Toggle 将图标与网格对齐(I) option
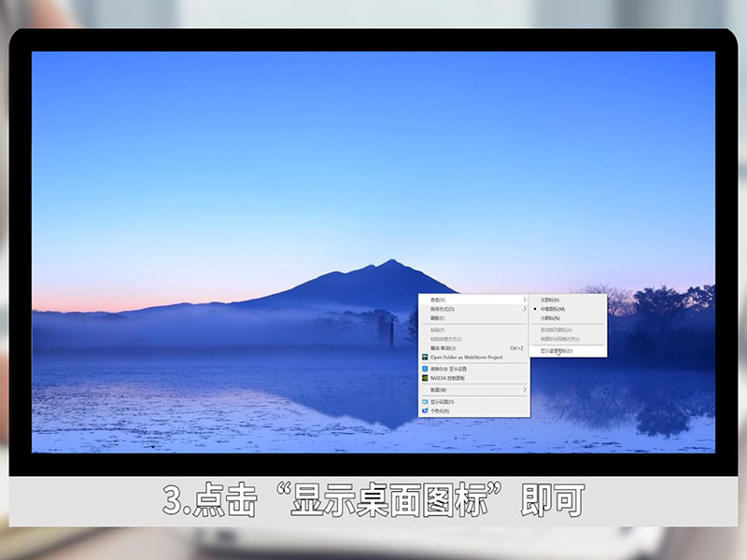The image size is (747, 560). pos(569,339)
